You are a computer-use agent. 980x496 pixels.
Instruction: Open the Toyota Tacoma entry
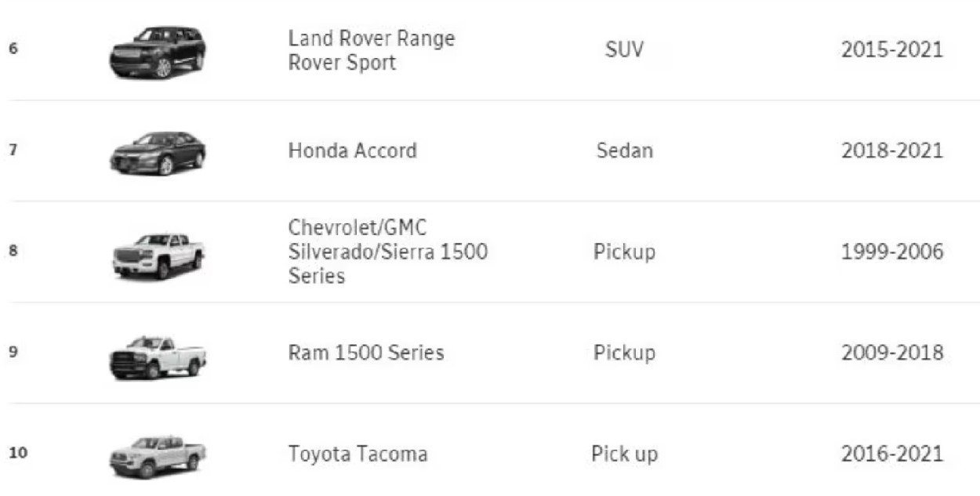tap(358, 454)
